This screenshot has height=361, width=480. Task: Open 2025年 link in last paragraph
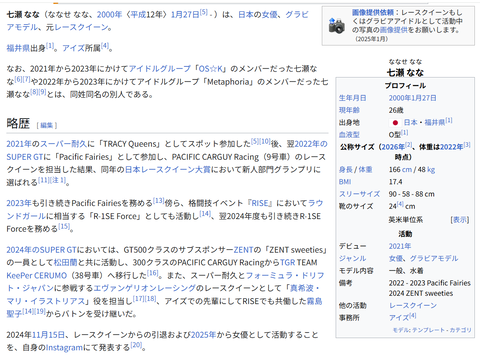pos(204,335)
